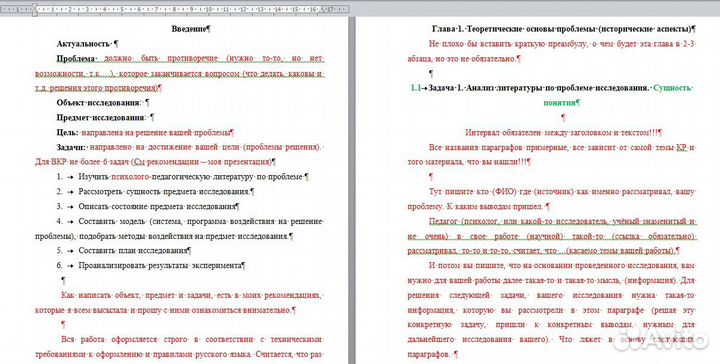
Task: Click underlined paragraph starting 'Педагог (психолог'
Action: pyautogui.click(x=552, y=236)
